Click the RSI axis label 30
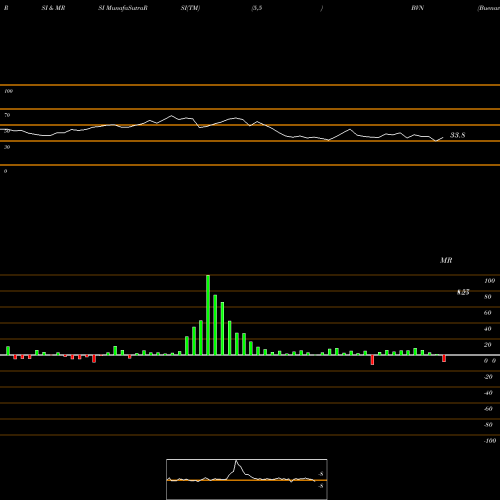 (7, 147)
